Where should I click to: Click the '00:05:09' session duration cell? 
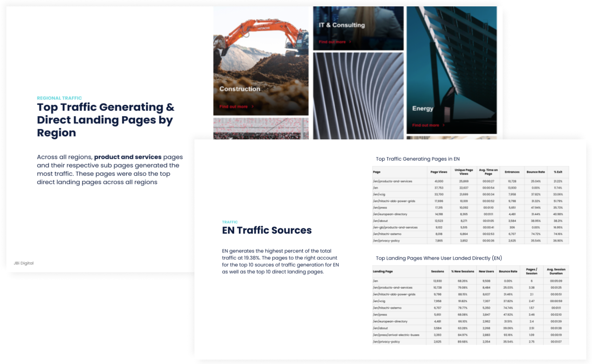click(556, 281)
